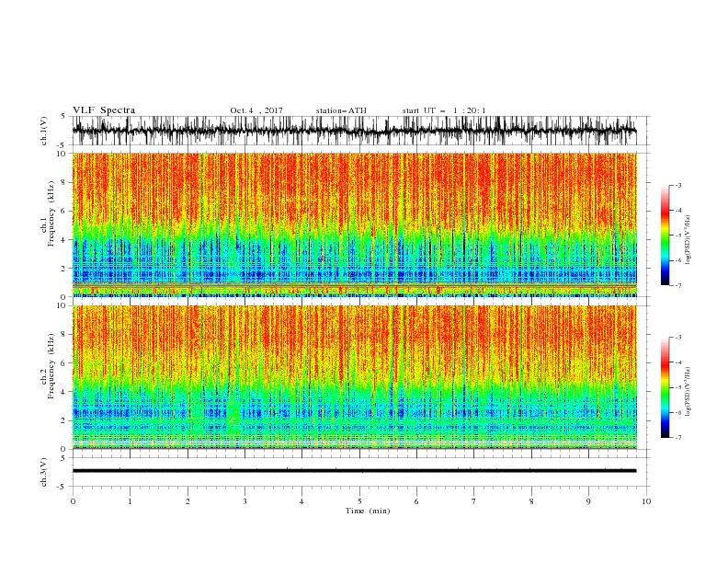Select the date label "Oct. 4 , 2017"

pos(256,110)
